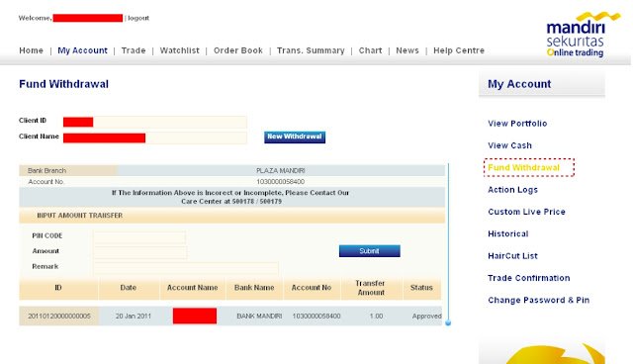This screenshot has height=364, width=633.
Task: Focus the PIN CODE input field
Action: coord(139,236)
